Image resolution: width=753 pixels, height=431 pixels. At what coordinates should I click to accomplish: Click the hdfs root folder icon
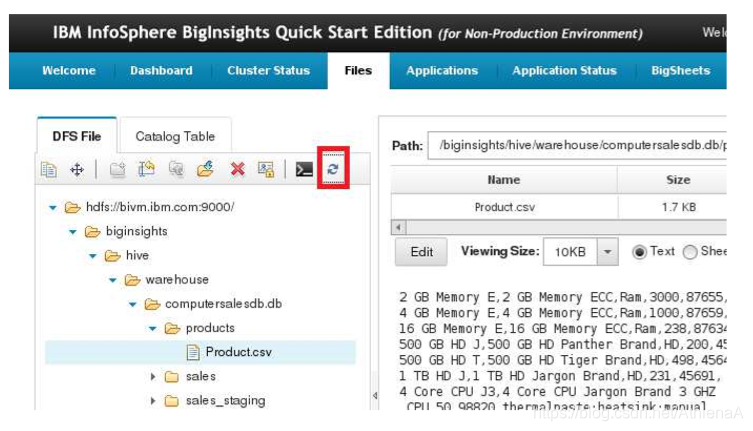pos(73,208)
